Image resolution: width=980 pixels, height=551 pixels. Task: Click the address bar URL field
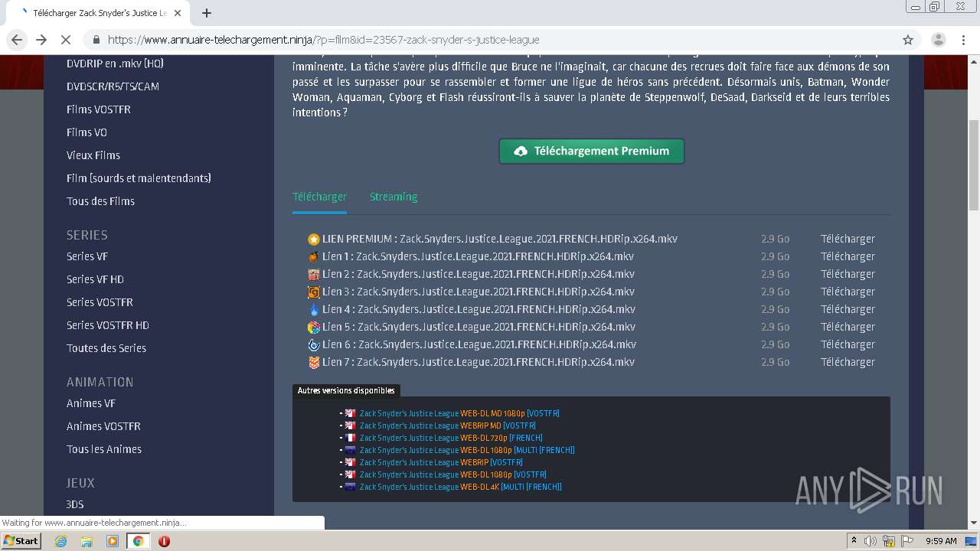[x=490, y=40]
